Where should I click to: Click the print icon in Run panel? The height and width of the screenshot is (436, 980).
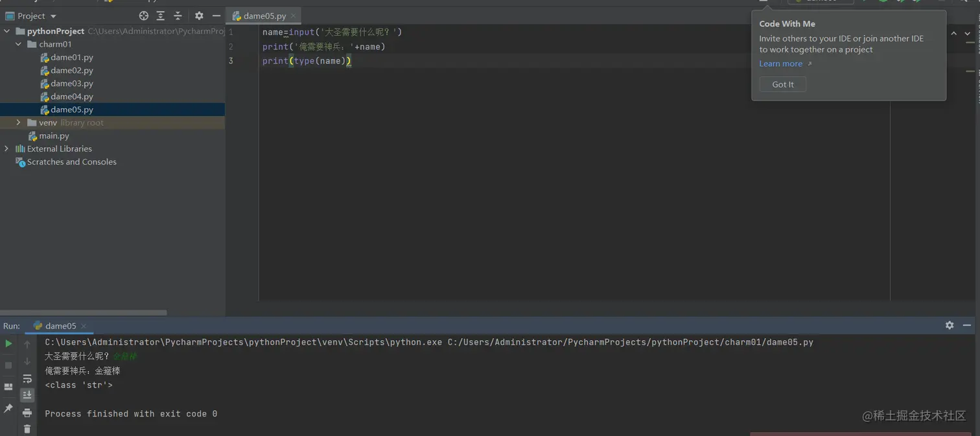pyautogui.click(x=27, y=413)
